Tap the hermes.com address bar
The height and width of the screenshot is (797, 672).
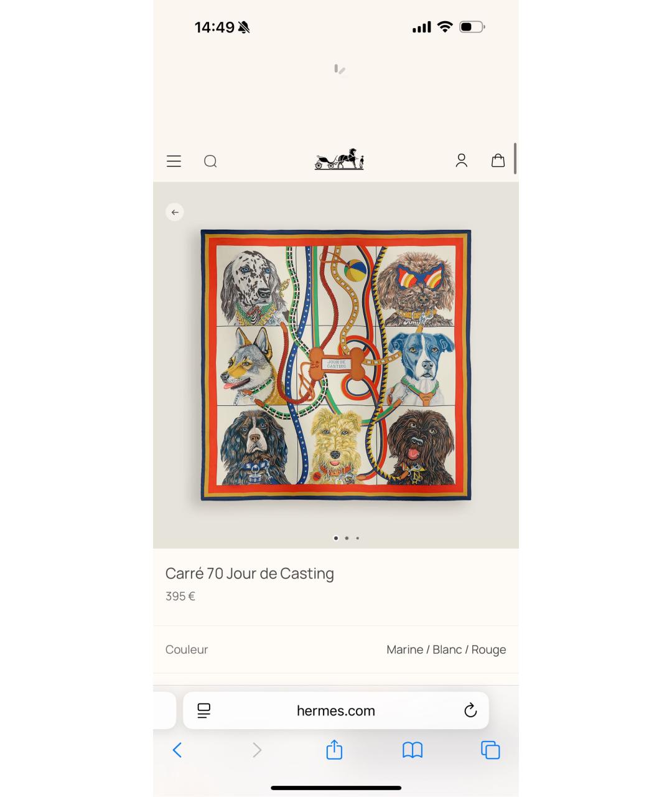[x=336, y=710]
